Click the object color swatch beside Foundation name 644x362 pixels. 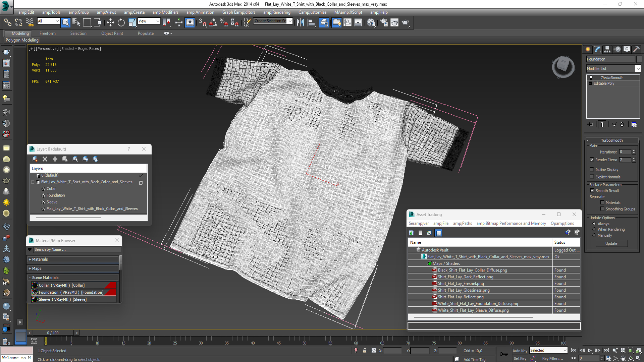pyautogui.click(x=639, y=59)
